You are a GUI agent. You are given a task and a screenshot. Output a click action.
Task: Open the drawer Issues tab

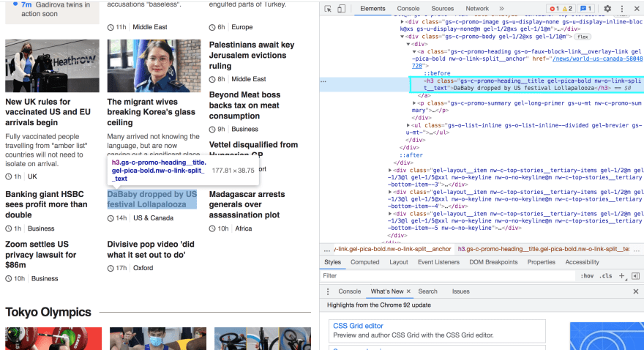pos(461,291)
